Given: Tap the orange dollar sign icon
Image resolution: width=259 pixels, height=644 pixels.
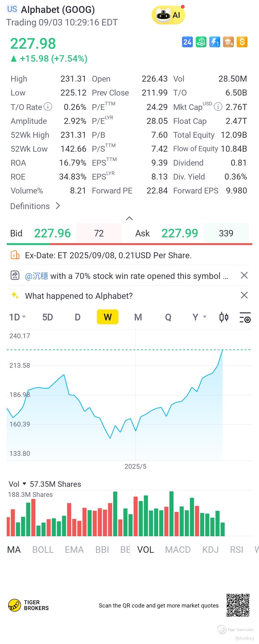Looking at the screenshot, I should pos(242,42).
